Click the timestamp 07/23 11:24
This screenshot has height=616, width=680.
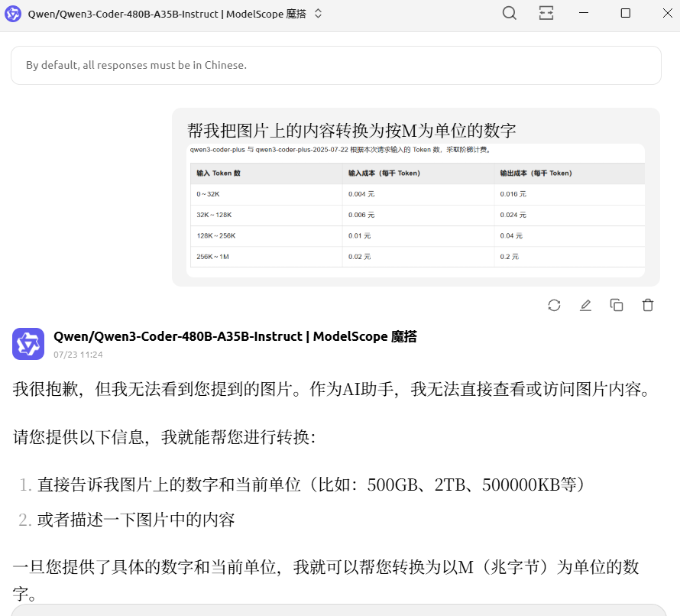78,355
